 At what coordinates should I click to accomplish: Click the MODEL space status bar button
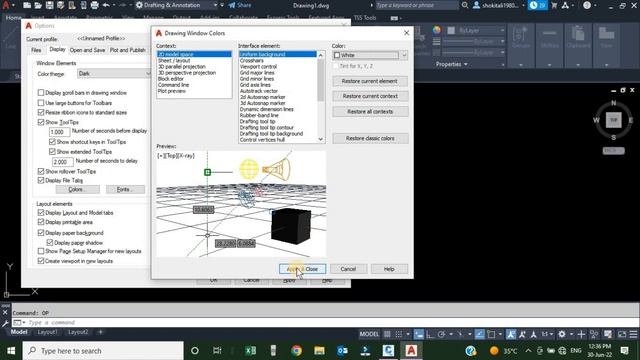coord(369,334)
